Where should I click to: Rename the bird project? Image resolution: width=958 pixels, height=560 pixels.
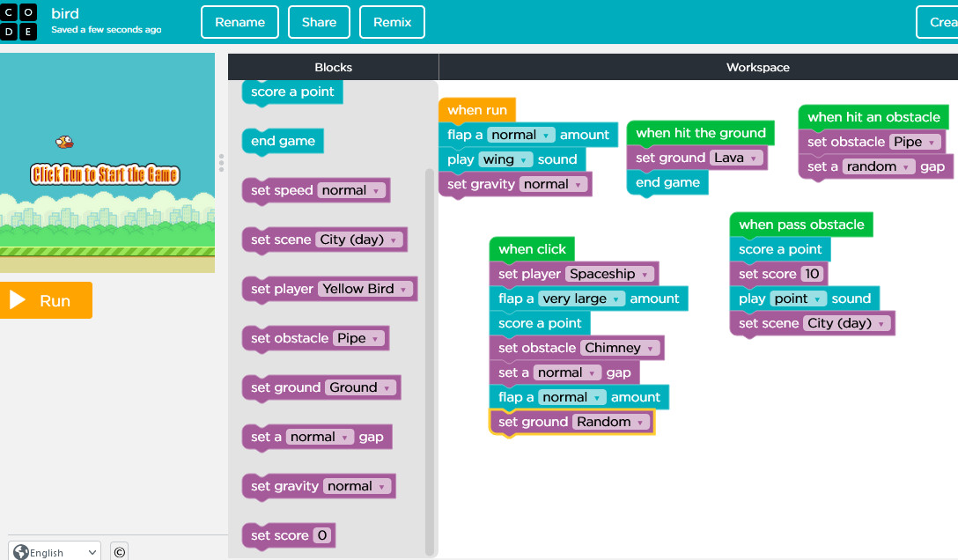click(239, 22)
